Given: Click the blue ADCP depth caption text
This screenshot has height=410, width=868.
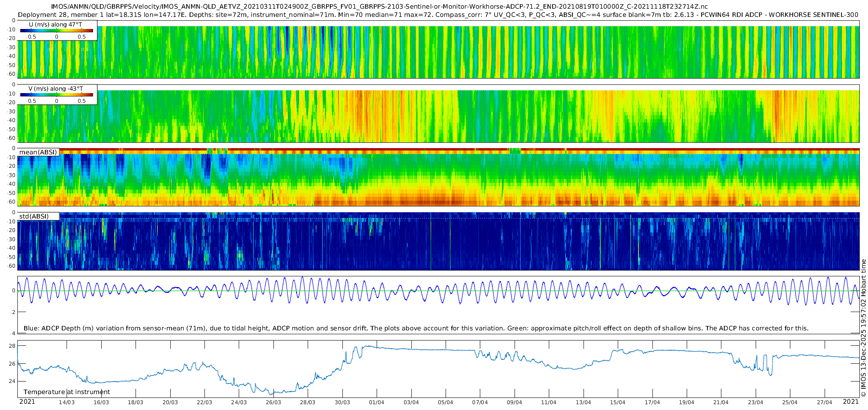Looking at the screenshot, I should pos(416,328).
